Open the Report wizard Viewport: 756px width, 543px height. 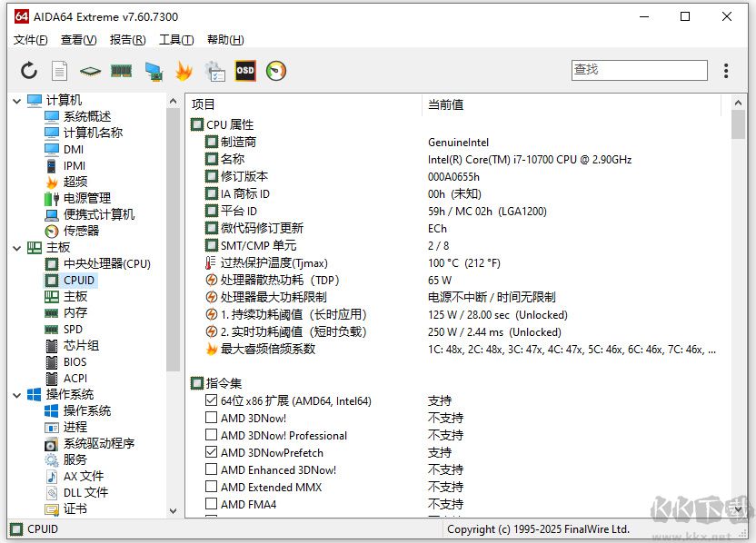57,70
